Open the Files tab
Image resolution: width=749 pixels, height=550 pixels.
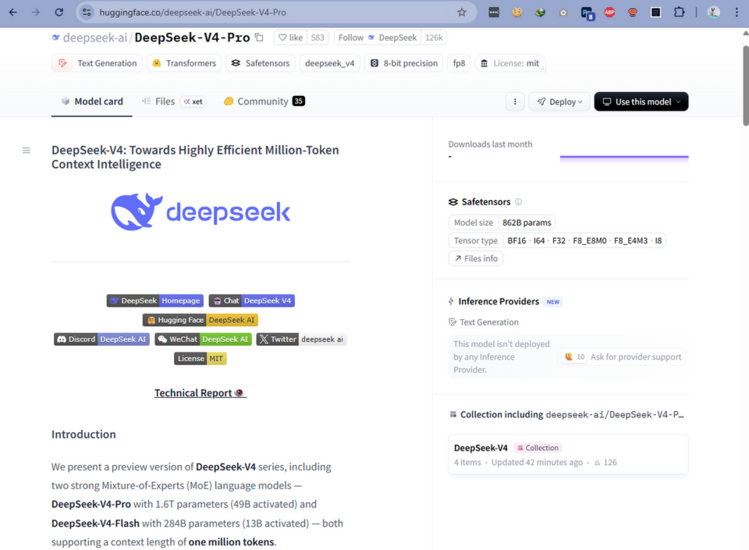[x=164, y=101]
